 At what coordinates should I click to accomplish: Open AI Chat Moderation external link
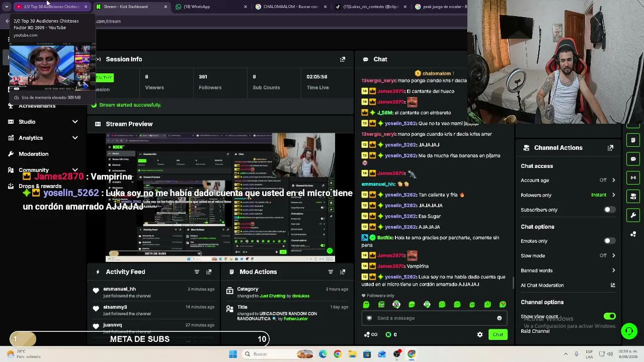coord(613,285)
